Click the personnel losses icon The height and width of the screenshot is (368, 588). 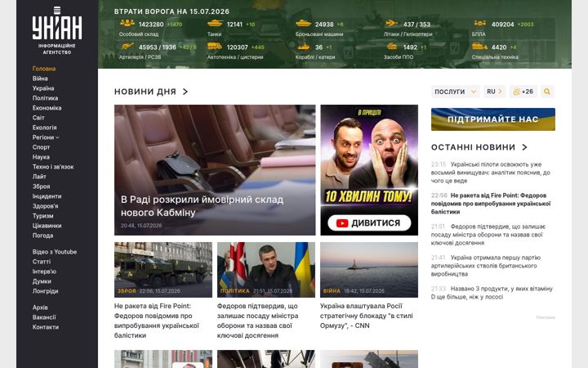coord(127,23)
